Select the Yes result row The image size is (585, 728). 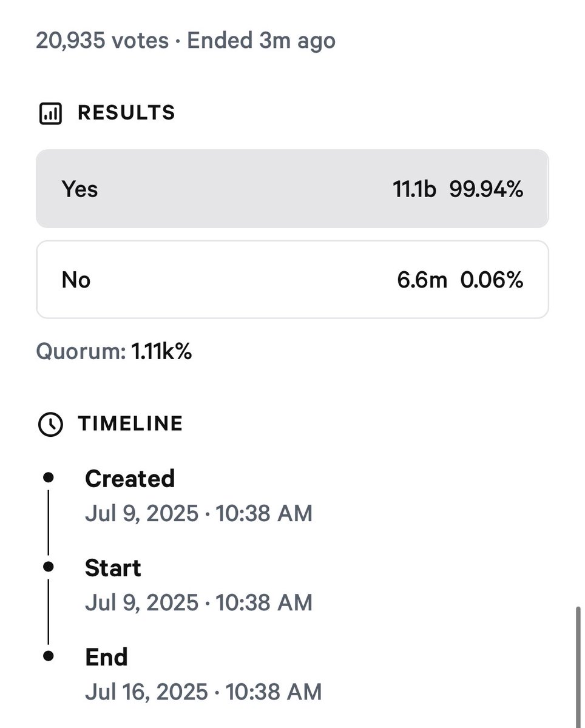pos(292,189)
